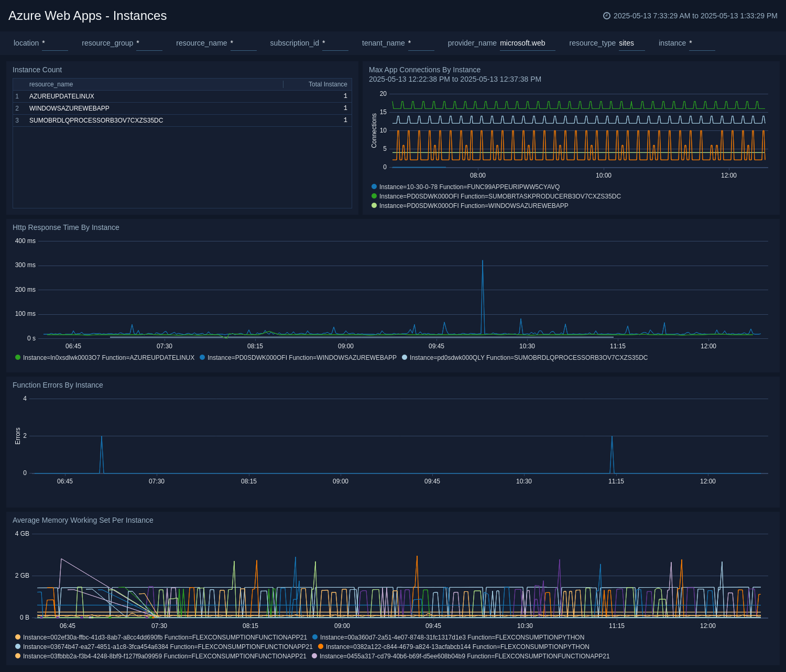Click Average Memory Working Set Per Instance title
The height and width of the screenshot is (672, 786).
[x=83, y=520]
